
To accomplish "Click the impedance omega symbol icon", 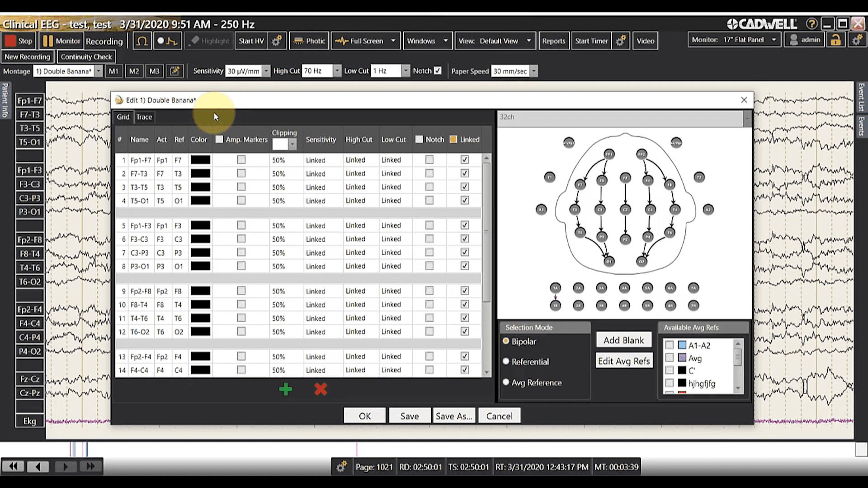I will (142, 41).
